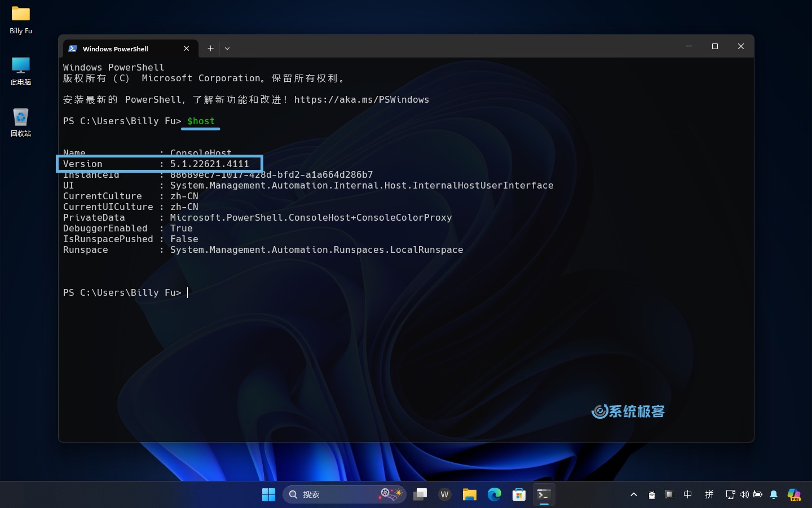This screenshot has height=508, width=812.
Task: Click the $host command text
Action: click(201, 121)
